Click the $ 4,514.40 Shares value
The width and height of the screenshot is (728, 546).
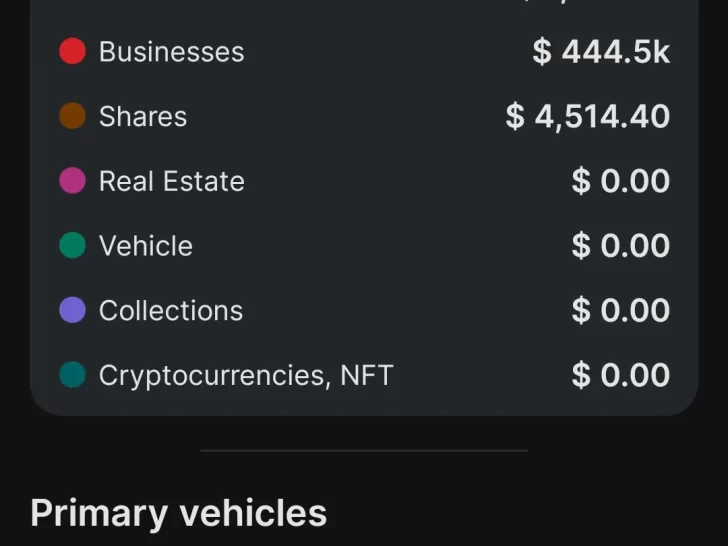(587, 117)
